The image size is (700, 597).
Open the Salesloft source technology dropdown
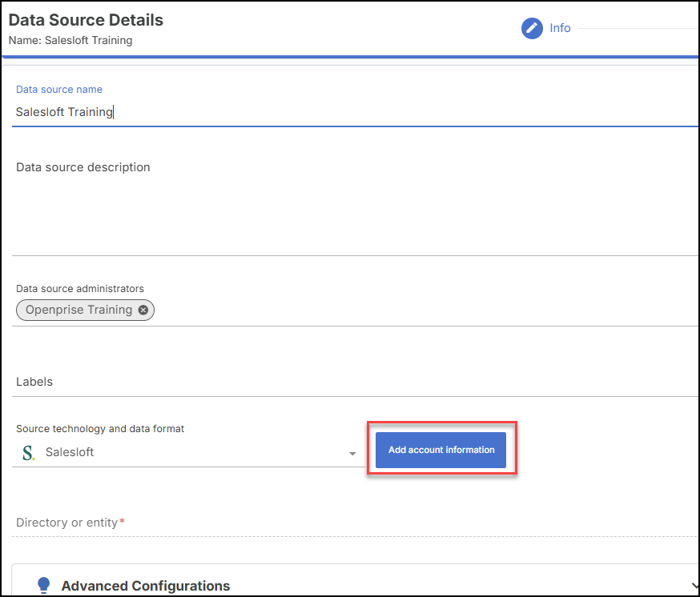(x=188, y=452)
